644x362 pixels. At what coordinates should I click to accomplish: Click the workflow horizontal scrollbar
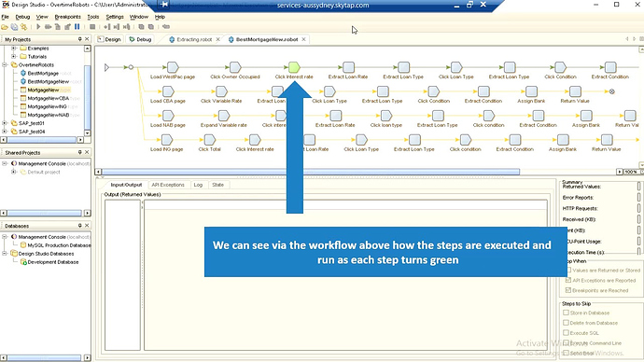coord(311,172)
